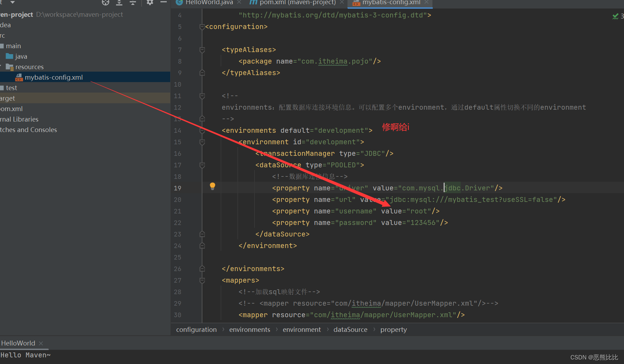
Task: Select the target folder row in project tree
Action: 85,98
